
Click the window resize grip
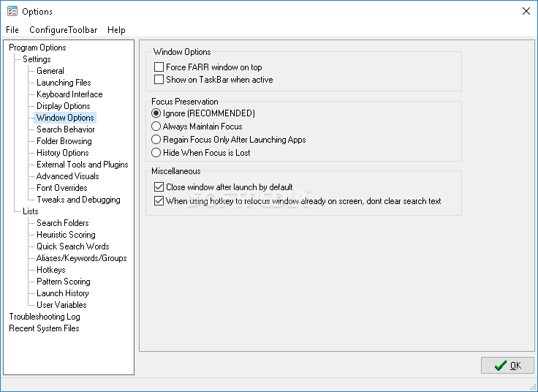pyautogui.click(x=533, y=387)
